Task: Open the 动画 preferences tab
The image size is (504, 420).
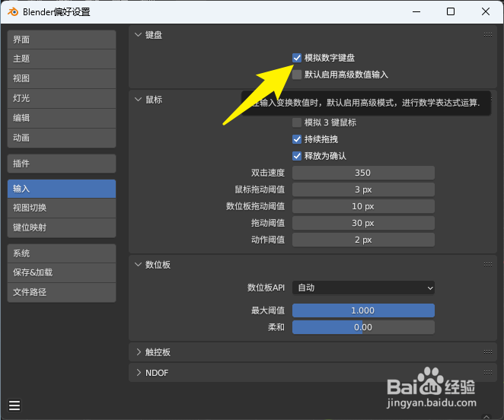Action: pos(62,138)
